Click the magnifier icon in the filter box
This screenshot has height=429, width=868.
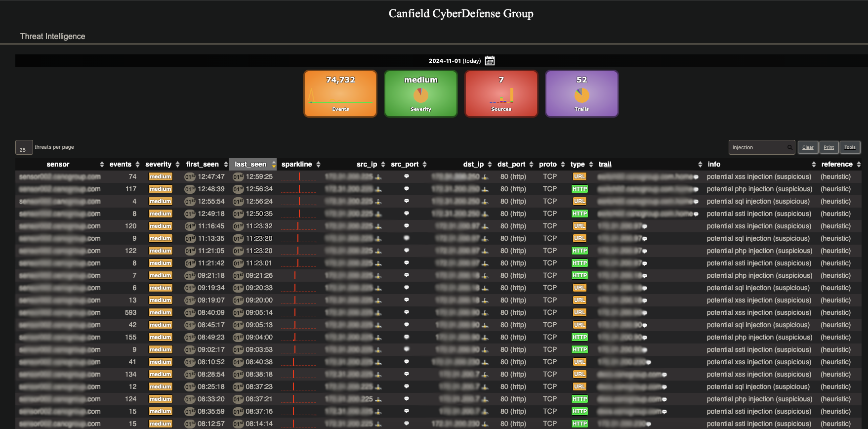(x=789, y=147)
